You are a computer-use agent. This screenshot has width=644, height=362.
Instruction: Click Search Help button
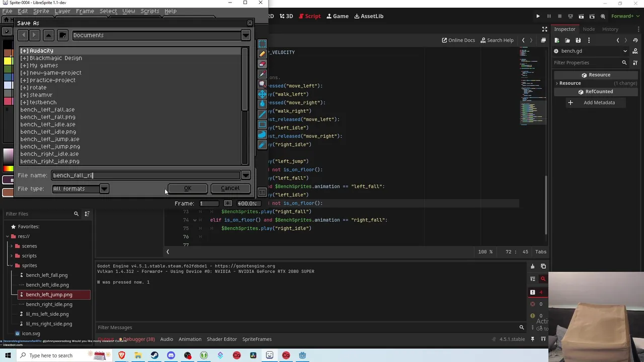tap(497, 40)
